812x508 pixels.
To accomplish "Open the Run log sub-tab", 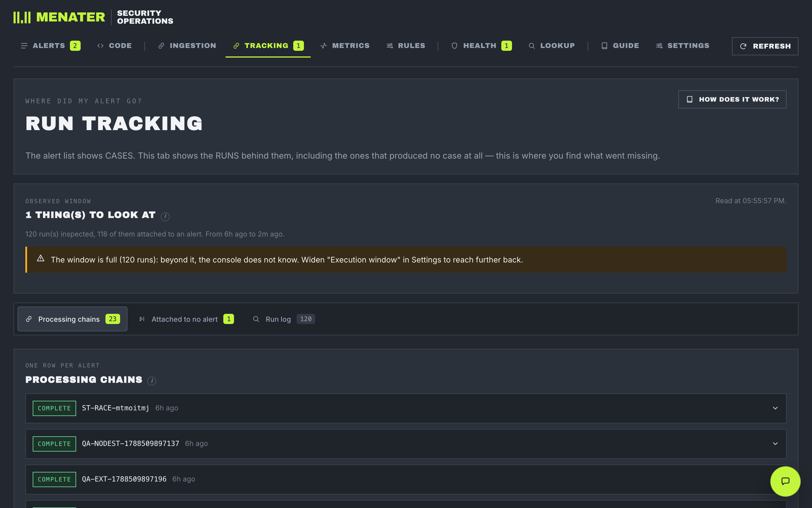I will 284,319.
